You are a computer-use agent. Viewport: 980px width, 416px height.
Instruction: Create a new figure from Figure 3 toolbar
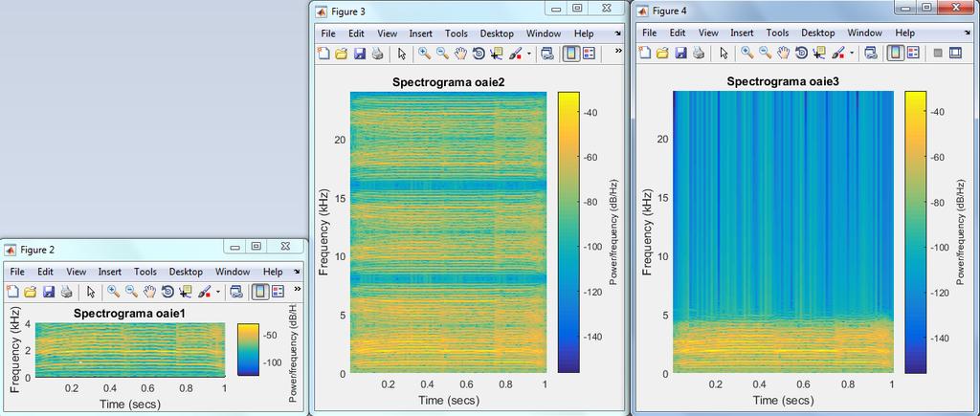[x=323, y=54]
